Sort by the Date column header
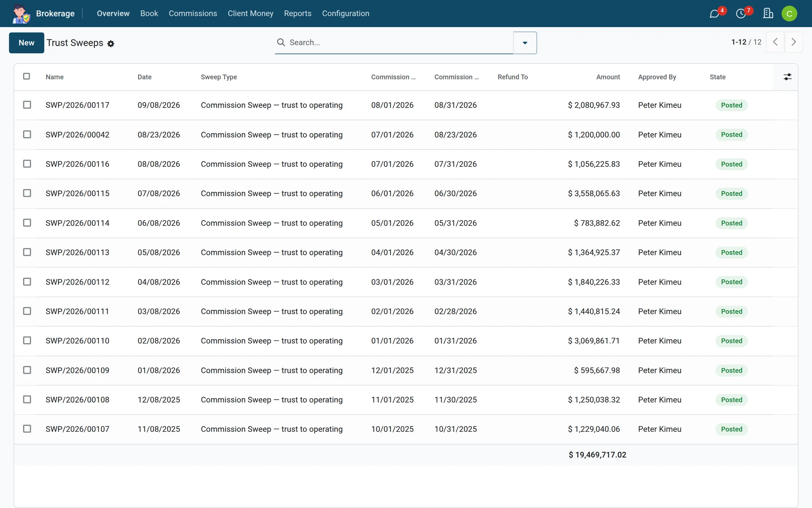Screen dimensions: 812x508 pyautogui.click(x=145, y=77)
